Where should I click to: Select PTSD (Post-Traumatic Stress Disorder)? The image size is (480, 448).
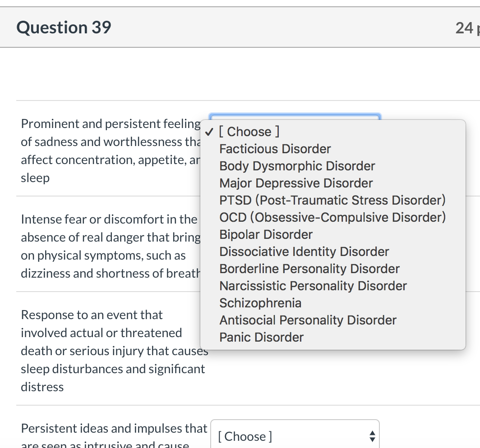pos(332,200)
